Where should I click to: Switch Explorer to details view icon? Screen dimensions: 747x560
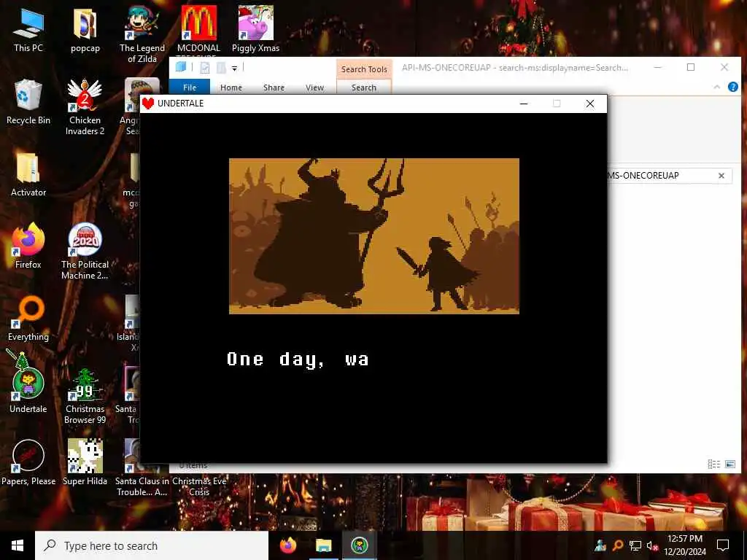[x=713, y=464]
